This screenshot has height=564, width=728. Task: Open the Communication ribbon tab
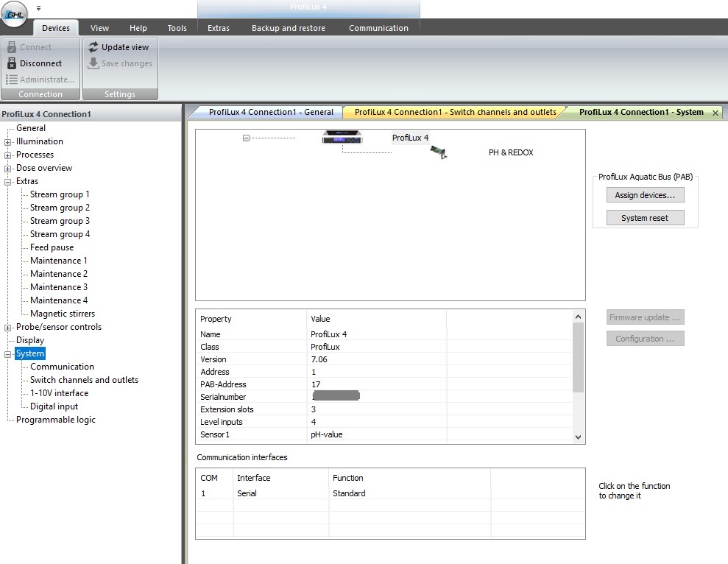pos(378,28)
